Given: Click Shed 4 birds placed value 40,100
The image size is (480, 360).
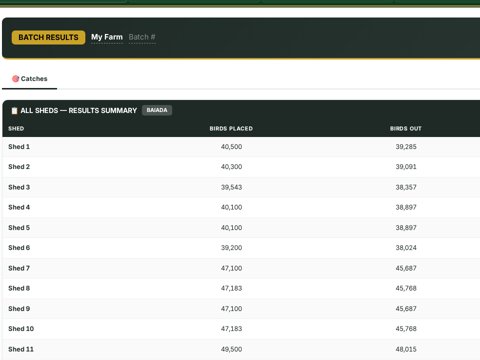Looking at the screenshot, I should coord(231,207).
